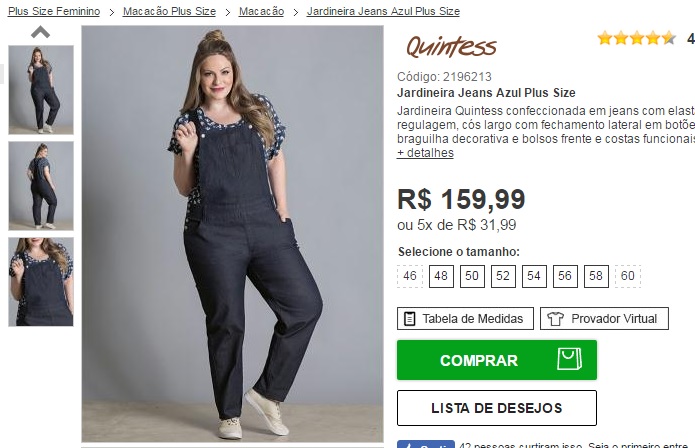
Task: Click the Facebook like thumbs-up button
Action: (426, 444)
